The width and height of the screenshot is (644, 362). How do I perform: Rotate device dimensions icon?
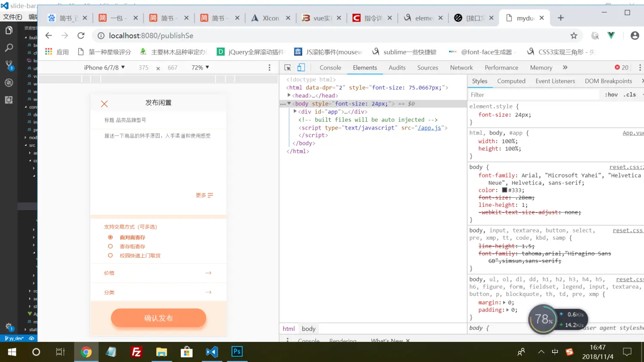point(158,68)
